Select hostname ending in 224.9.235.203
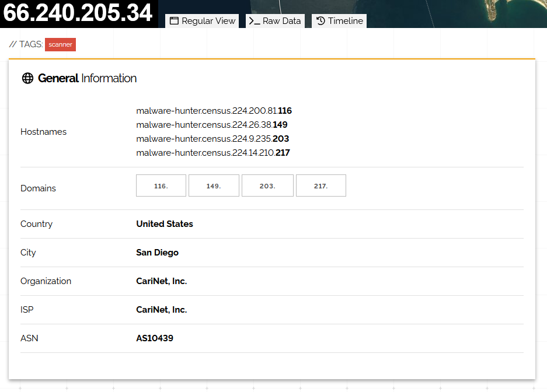 click(212, 139)
